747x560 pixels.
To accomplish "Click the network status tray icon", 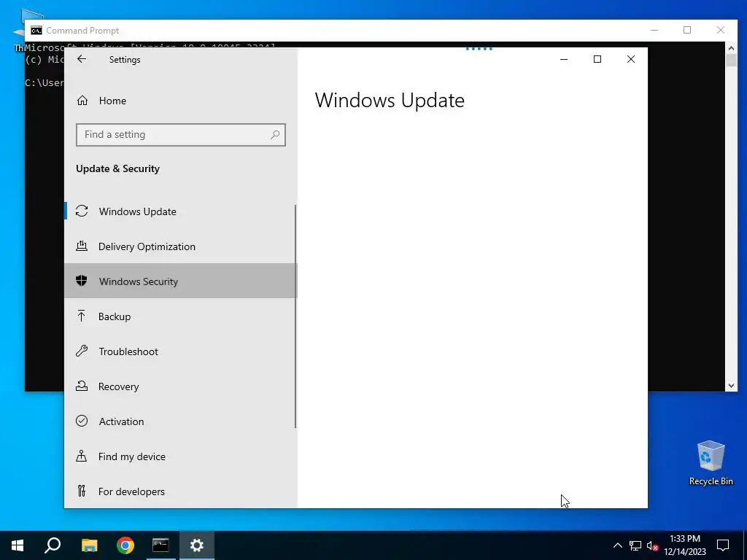I will coord(635,545).
